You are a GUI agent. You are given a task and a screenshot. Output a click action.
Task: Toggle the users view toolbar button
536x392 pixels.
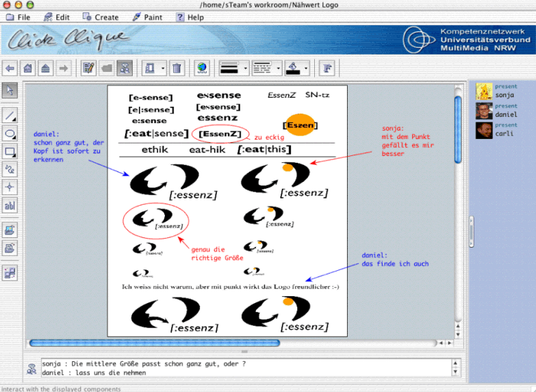[x=124, y=68]
